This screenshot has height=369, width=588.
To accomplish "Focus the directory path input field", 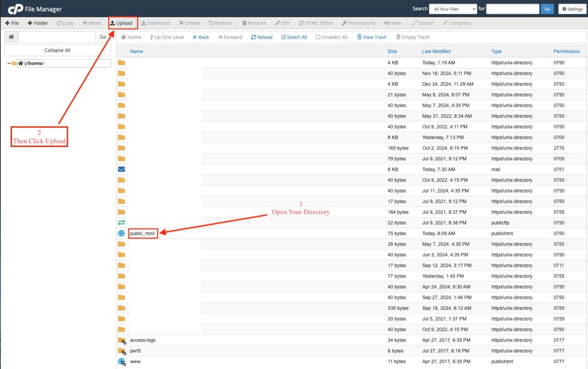I will pyautogui.click(x=57, y=37).
